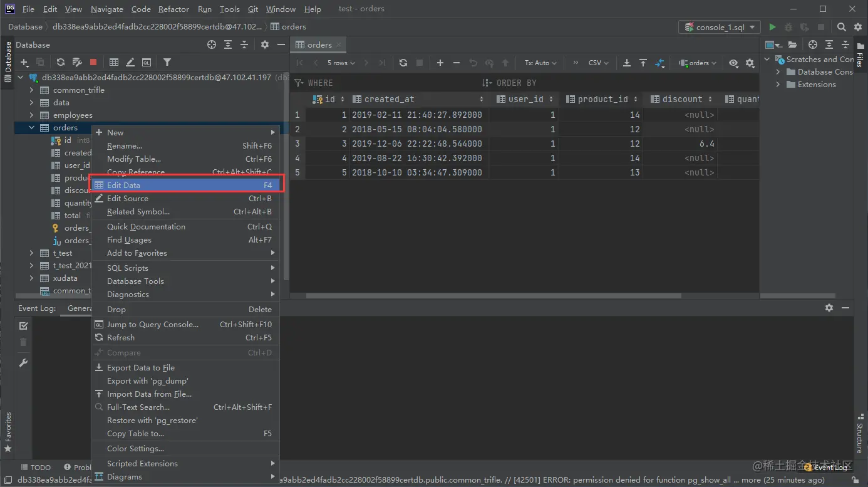Open Event Log from status bar
Image resolution: width=868 pixels, height=487 pixels.
pyautogui.click(x=826, y=467)
